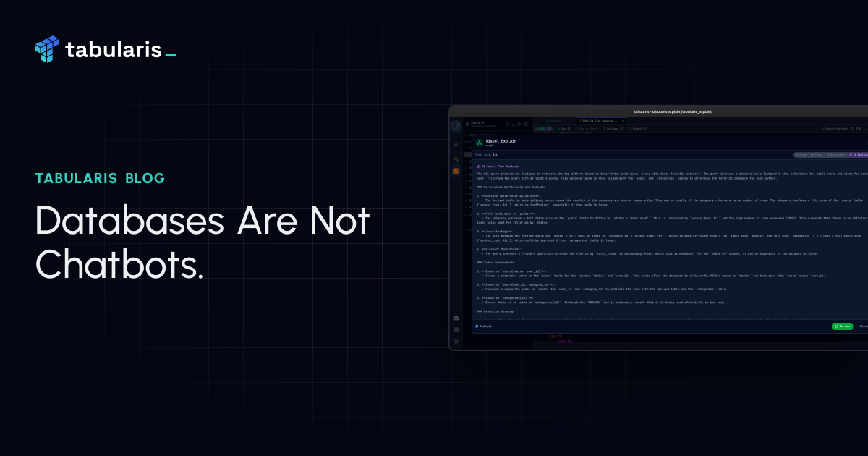Click the green Visual Explain icon

pyautogui.click(x=479, y=143)
